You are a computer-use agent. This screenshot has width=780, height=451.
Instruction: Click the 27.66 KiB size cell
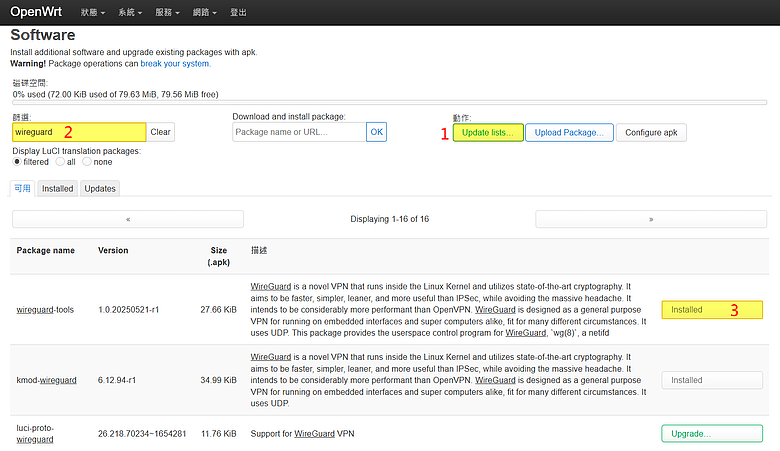(x=218, y=309)
